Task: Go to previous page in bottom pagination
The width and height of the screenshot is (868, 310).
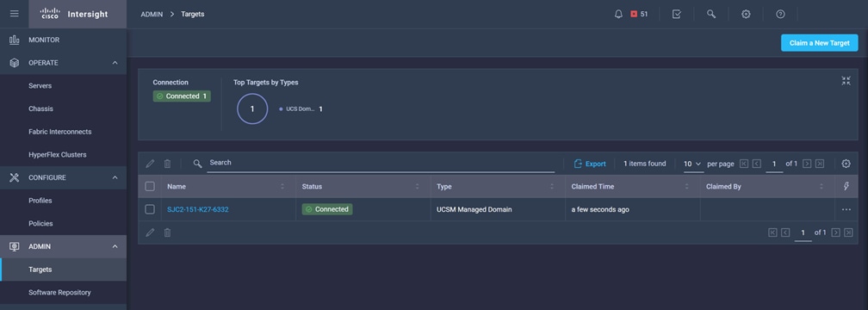Action: [785, 232]
